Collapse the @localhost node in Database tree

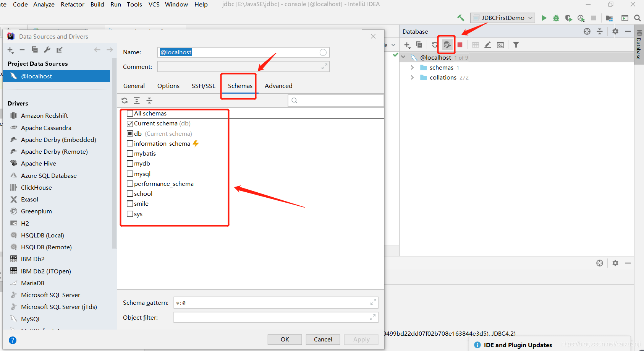403,57
